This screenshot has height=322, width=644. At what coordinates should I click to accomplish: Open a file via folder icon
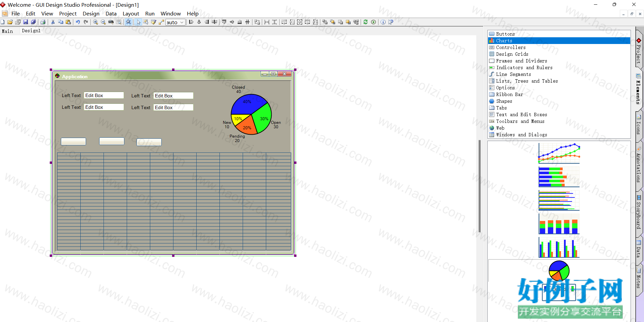[10, 22]
